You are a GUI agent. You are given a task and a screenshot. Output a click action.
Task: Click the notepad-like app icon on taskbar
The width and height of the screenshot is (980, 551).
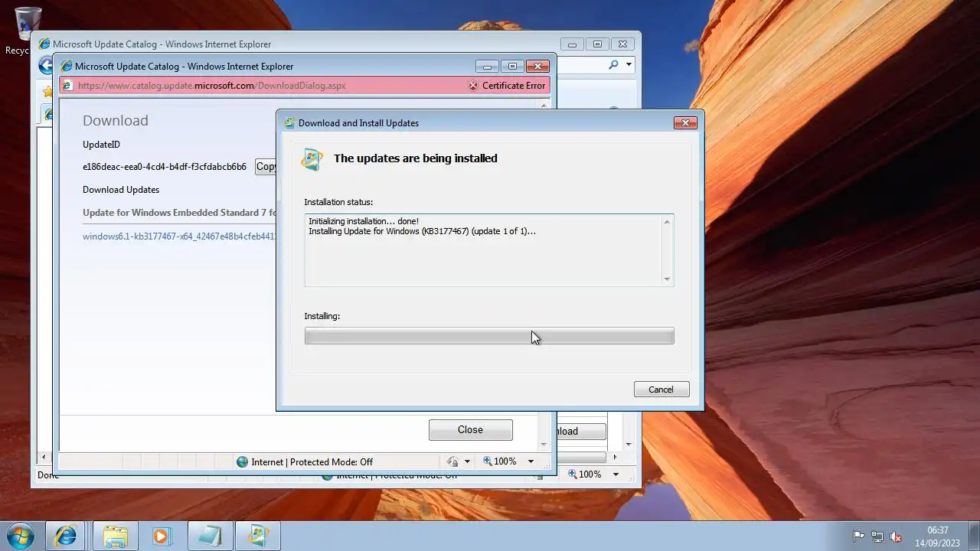point(210,536)
